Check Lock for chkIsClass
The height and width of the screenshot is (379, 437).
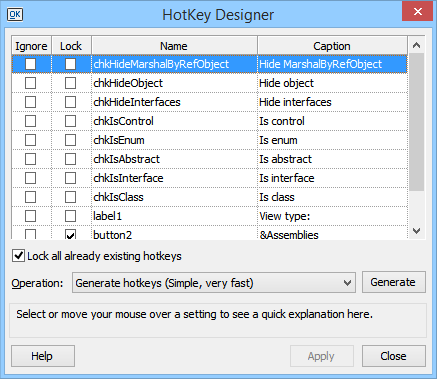[x=70, y=197]
